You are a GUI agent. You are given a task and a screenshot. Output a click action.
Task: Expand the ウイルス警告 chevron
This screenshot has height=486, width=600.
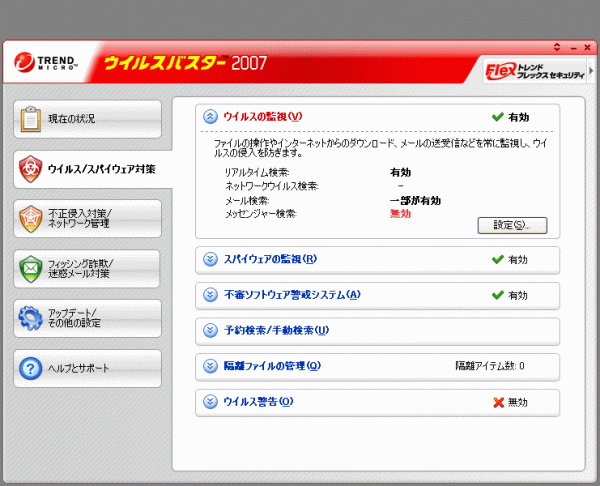[x=210, y=402]
